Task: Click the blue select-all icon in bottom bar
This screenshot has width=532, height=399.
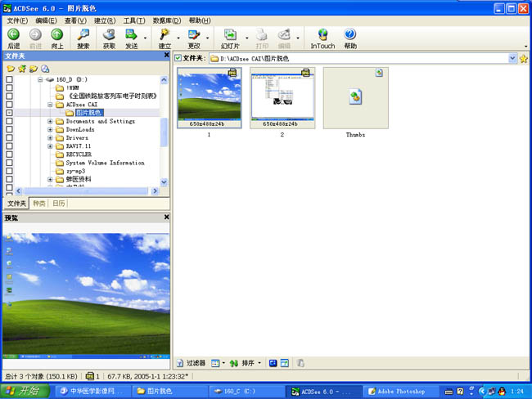Action: 273,363
